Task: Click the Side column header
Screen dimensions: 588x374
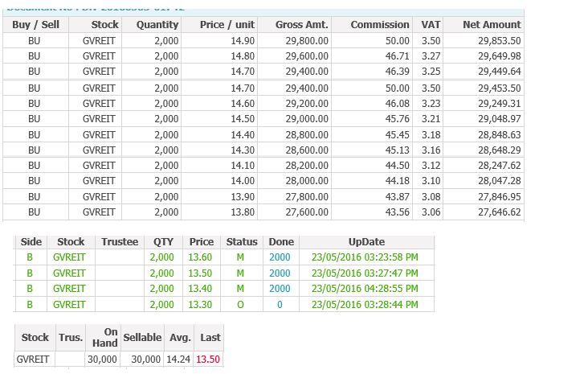Action: pos(31,242)
